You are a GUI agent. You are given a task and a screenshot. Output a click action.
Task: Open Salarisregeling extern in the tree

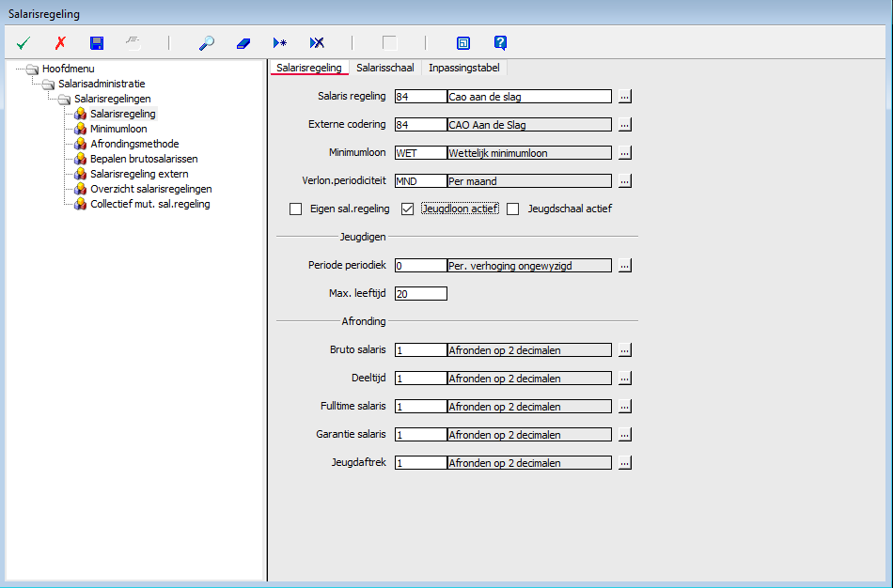[139, 174]
